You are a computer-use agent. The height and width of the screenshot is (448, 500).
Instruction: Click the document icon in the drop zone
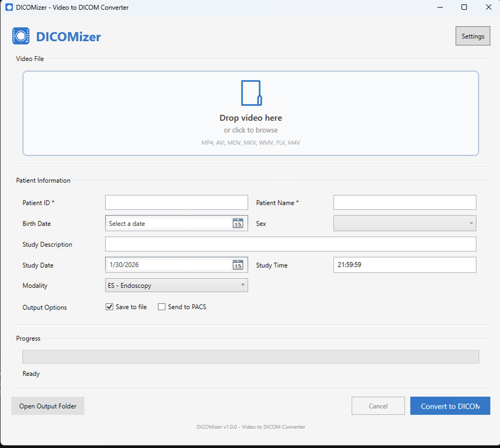pyautogui.click(x=251, y=93)
